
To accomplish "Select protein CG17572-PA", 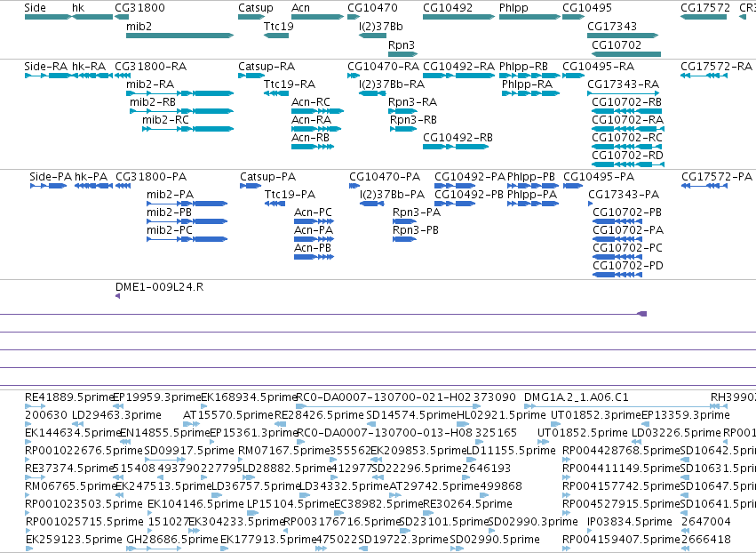I will 704,186.
